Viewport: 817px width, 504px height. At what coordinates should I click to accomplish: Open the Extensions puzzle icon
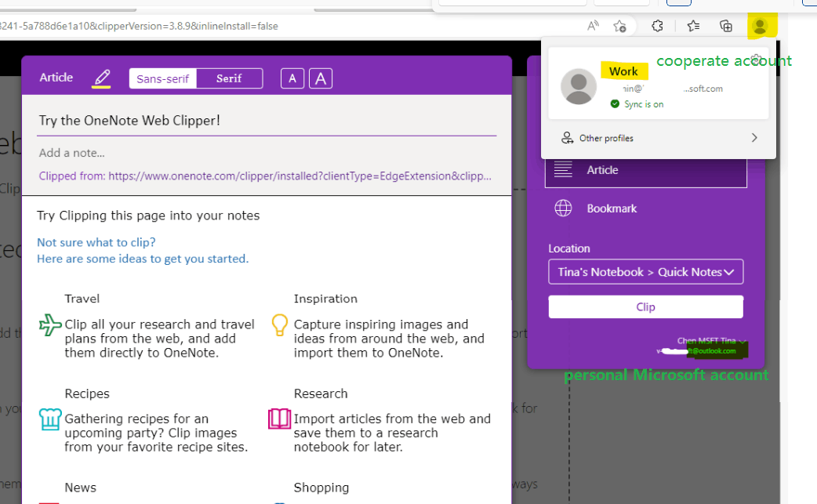[x=658, y=26]
